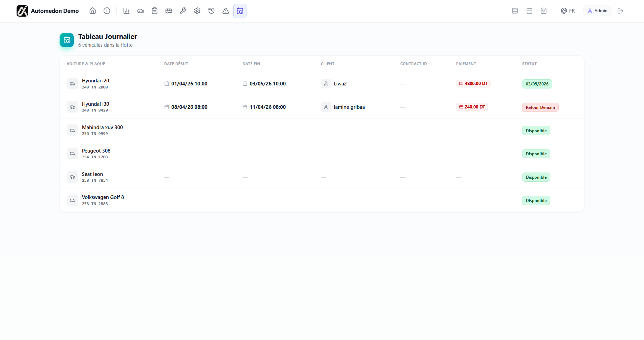Open the contracts clipboard section
The height and width of the screenshot is (340, 644).
coord(154,11)
